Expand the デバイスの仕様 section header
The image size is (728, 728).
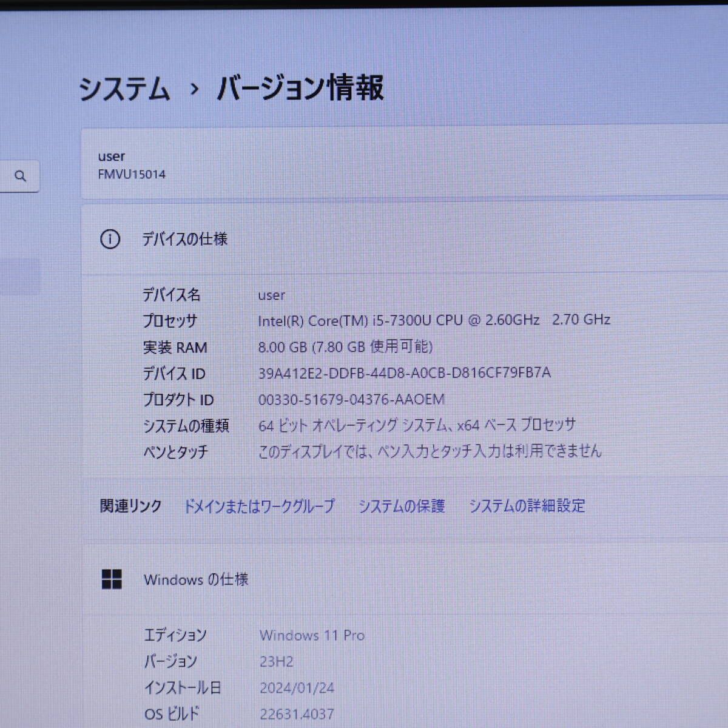click(405, 239)
